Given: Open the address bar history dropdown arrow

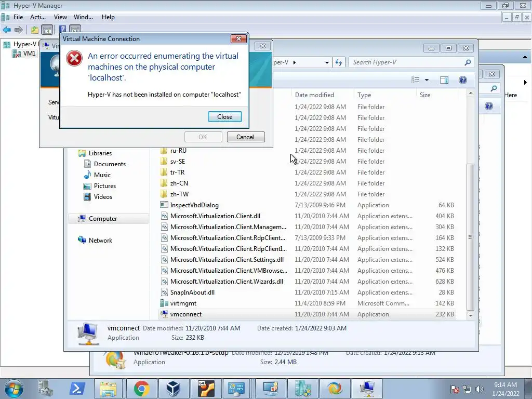Looking at the screenshot, I should pyautogui.click(x=326, y=62).
